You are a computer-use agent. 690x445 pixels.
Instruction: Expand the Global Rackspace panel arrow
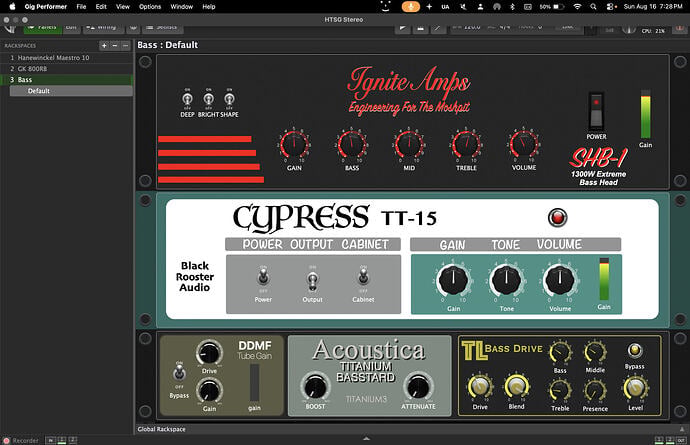pos(682,429)
